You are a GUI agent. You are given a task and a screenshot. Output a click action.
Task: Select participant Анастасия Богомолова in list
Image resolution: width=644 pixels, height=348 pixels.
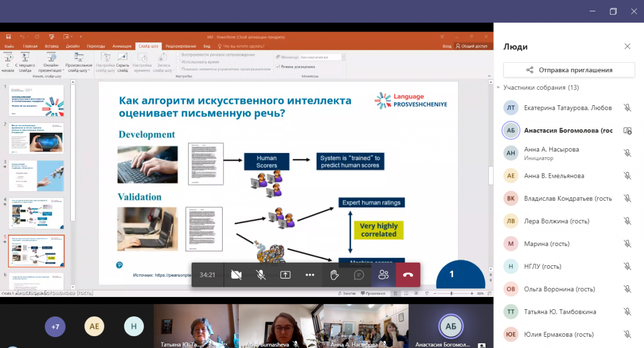pyautogui.click(x=568, y=130)
